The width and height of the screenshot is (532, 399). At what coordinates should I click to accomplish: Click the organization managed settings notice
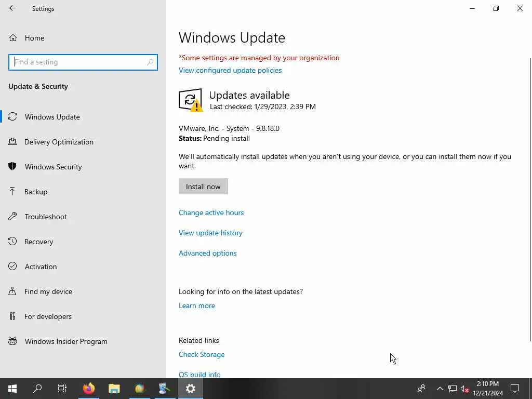259,58
